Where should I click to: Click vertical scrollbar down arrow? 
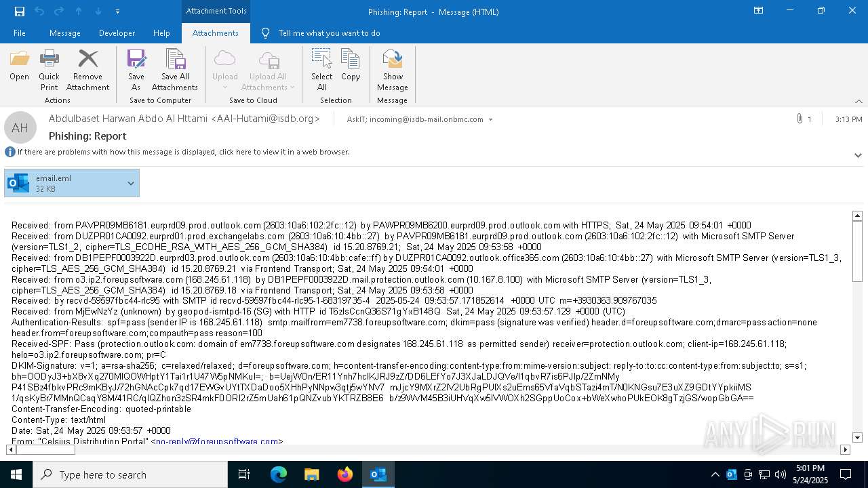(857, 438)
